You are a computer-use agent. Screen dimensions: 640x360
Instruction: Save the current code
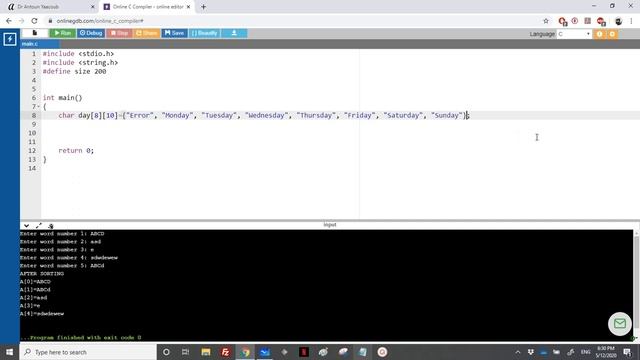point(174,33)
